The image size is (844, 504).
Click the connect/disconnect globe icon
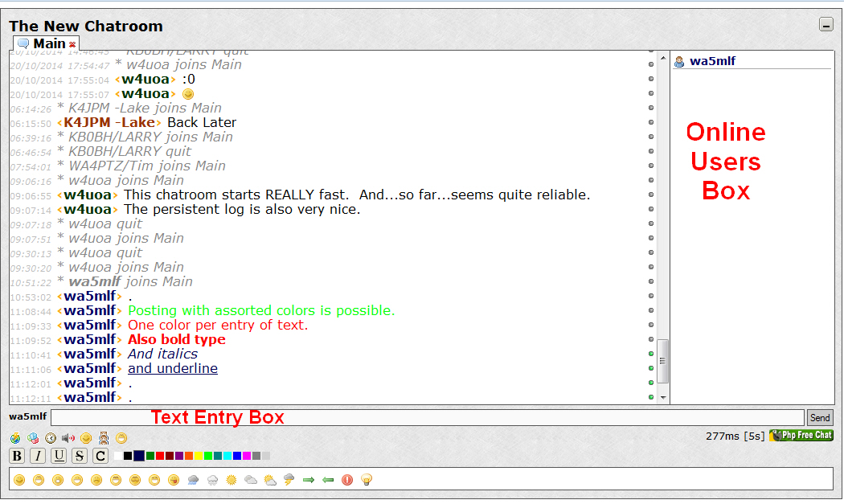[15, 438]
